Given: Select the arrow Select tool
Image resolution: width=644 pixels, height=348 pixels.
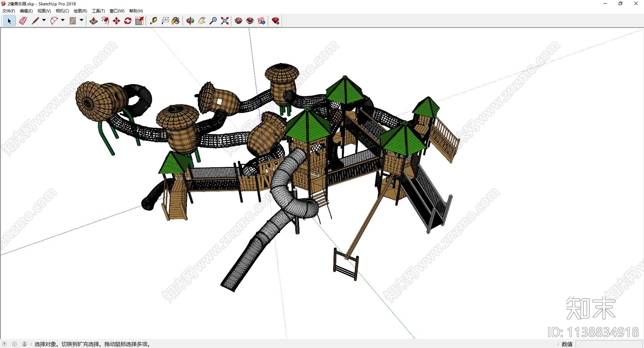Looking at the screenshot, I should pyautogui.click(x=9, y=21).
